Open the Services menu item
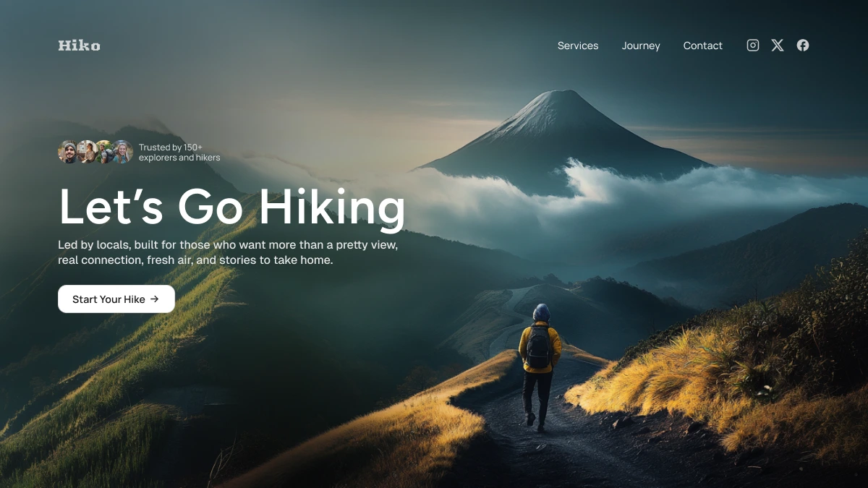 pos(578,46)
